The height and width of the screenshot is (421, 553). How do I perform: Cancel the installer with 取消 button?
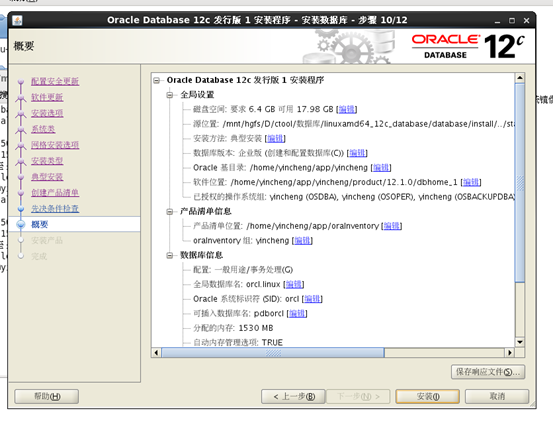[497, 397]
